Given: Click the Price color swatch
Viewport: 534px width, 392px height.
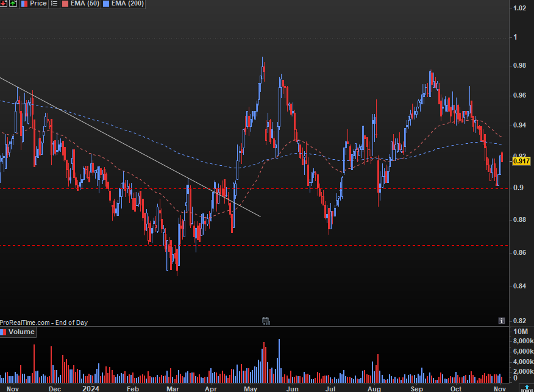Looking at the screenshot, I should tap(24, 4).
